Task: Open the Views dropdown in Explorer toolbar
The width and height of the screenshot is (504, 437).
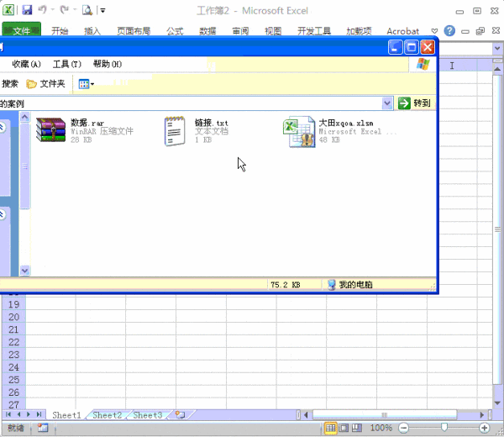Action: (87, 84)
